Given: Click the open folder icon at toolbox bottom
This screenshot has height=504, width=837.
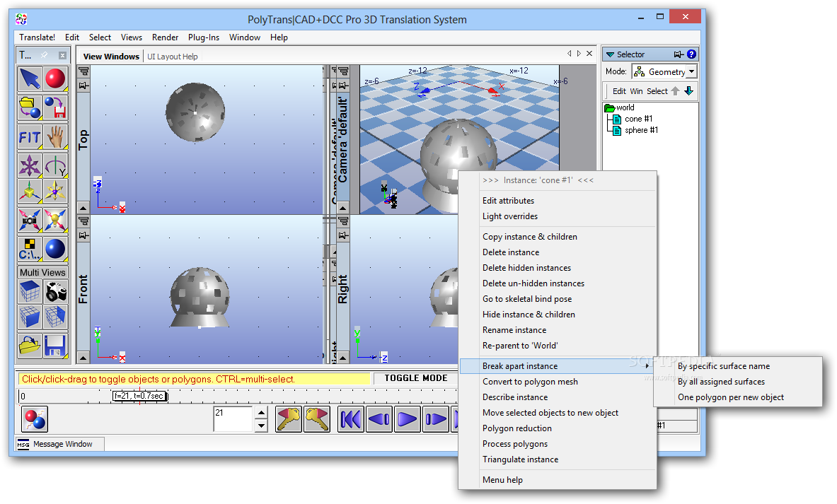Looking at the screenshot, I should click(x=30, y=346).
